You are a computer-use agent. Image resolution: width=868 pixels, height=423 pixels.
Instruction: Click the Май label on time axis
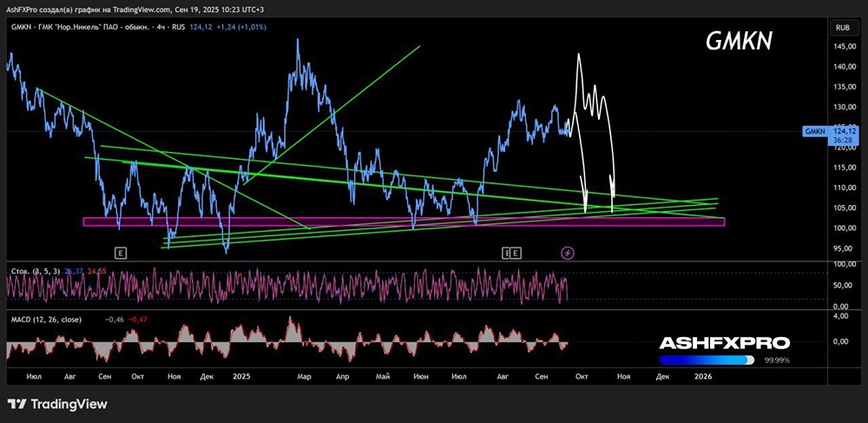point(383,376)
